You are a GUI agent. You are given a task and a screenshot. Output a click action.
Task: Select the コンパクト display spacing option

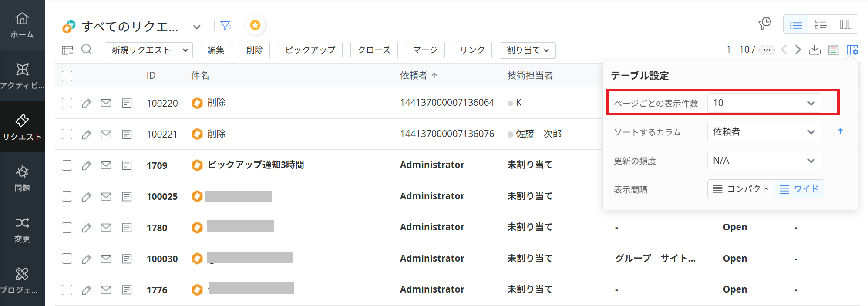point(741,189)
